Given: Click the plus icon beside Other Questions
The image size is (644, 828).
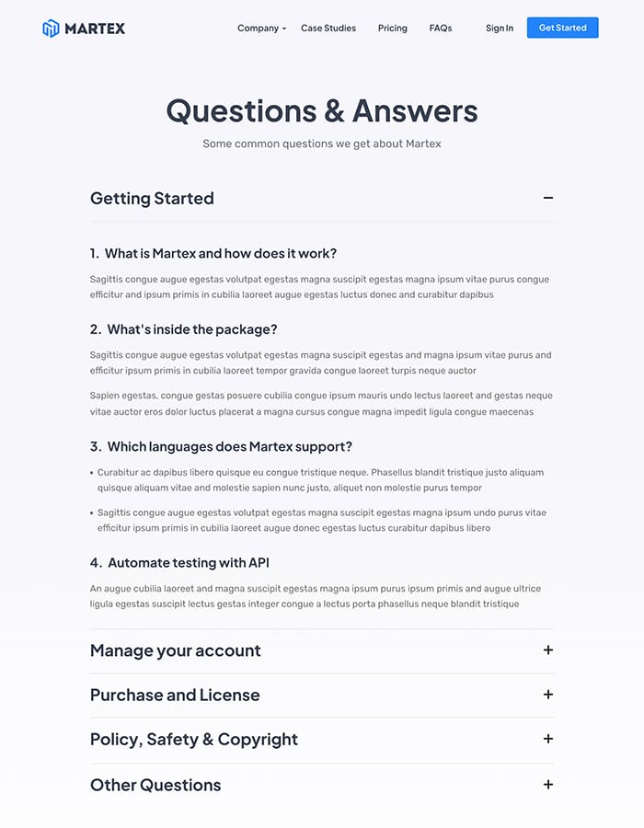Looking at the screenshot, I should [x=547, y=785].
